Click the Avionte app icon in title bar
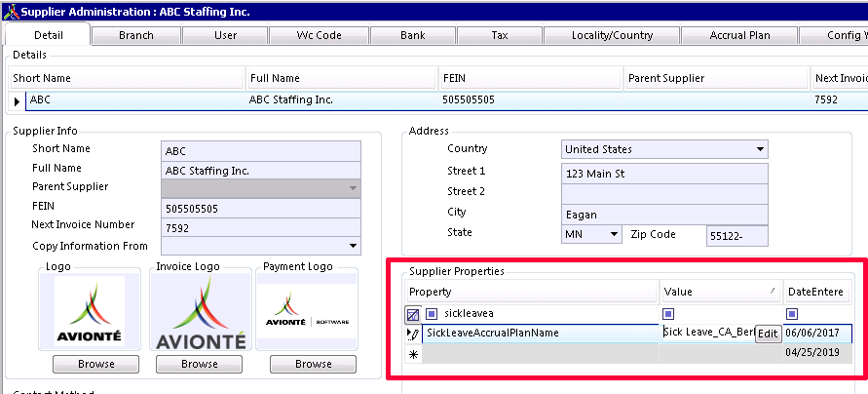Image resolution: width=868 pixels, height=394 pixels. point(11,11)
